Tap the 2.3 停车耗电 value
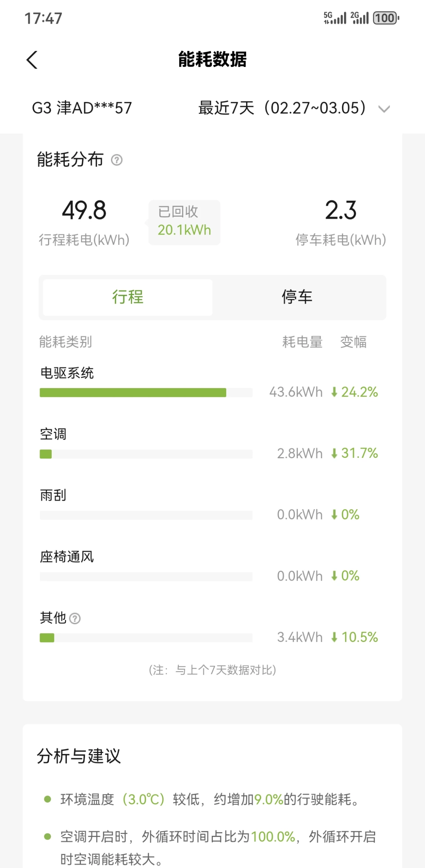Viewport: 425px width, 868px height. click(340, 210)
